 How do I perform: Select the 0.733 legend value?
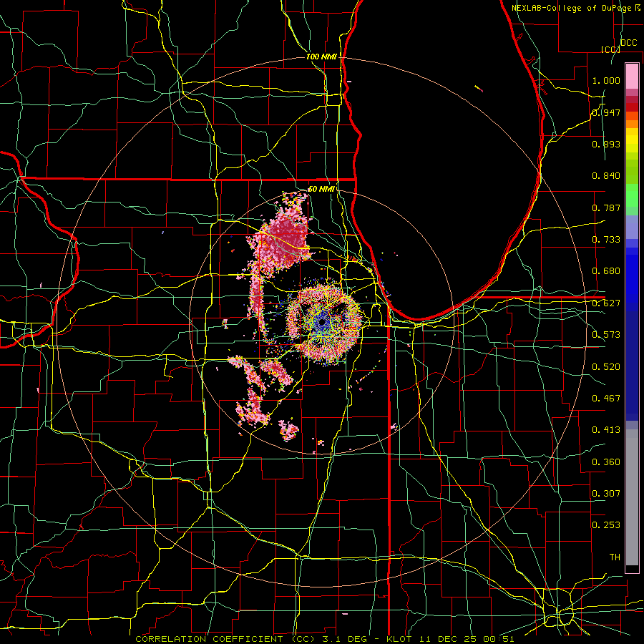(x=606, y=240)
